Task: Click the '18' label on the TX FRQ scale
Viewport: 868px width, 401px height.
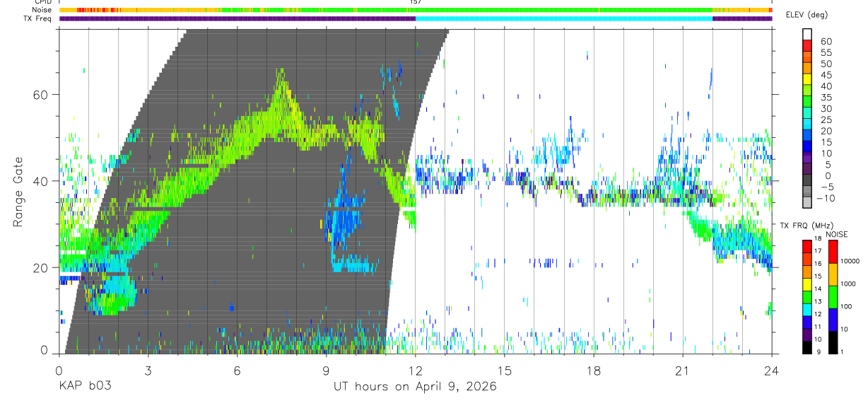Action: (x=818, y=238)
